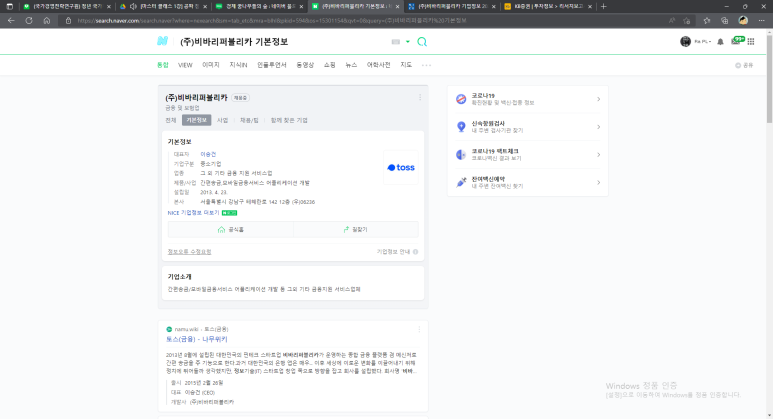The image size is (773, 419).
Task: Open the NICE 기업정보 더보기 link
Action: (193, 212)
